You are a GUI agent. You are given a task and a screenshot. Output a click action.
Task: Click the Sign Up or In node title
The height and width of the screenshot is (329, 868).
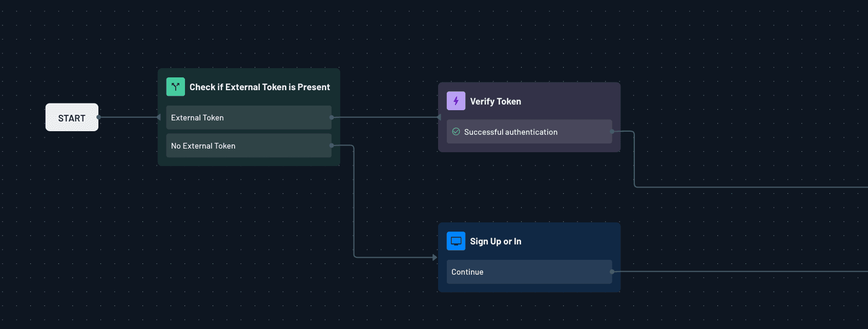coord(495,241)
